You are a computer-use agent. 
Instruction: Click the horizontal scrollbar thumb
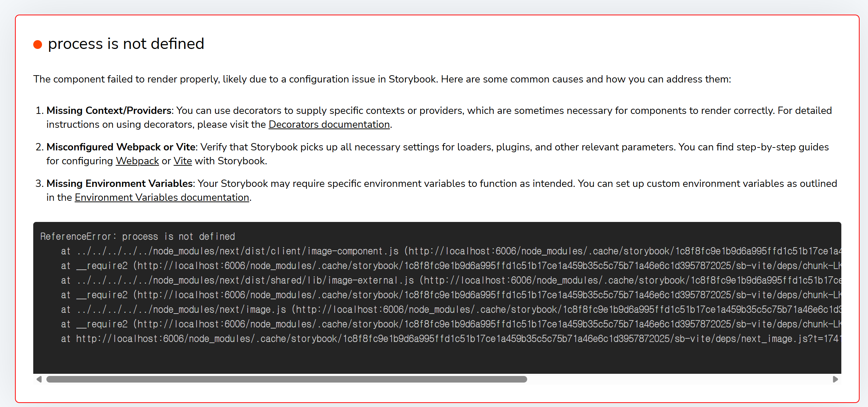[x=286, y=379]
